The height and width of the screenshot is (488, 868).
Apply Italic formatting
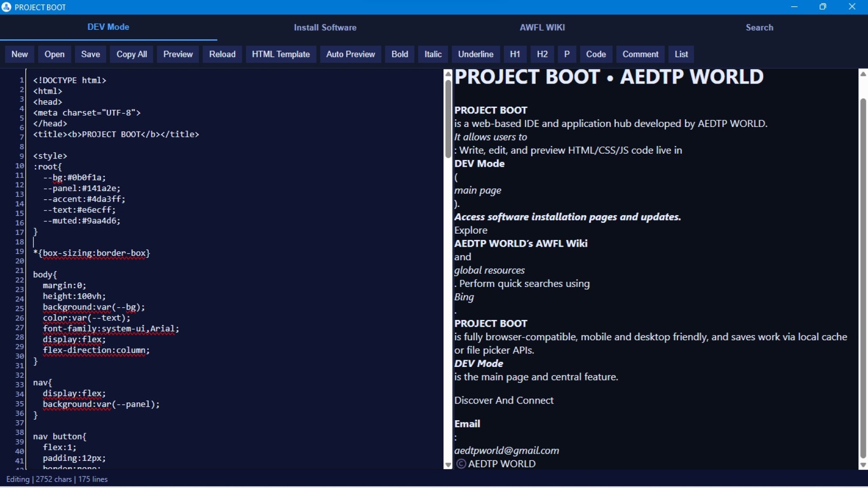pos(433,54)
